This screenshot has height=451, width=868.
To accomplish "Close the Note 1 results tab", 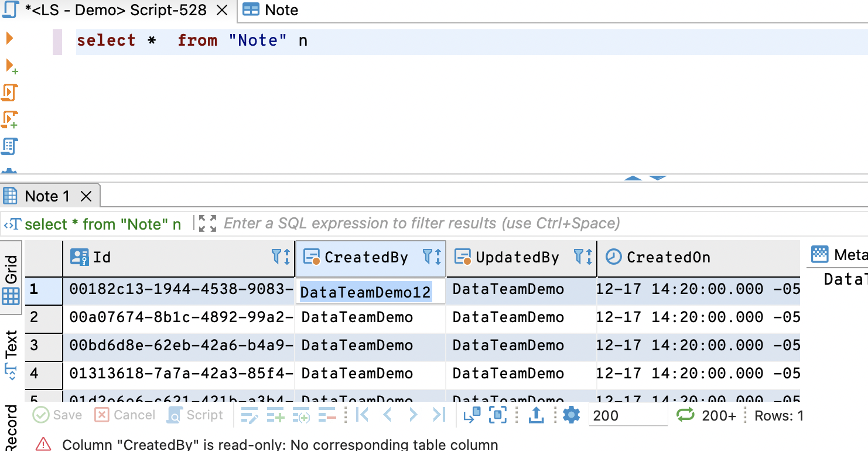I will pyautogui.click(x=86, y=196).
